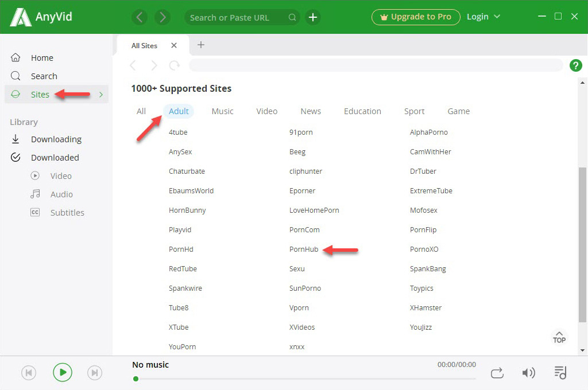Add a new browser tab
588x390 pixels.
(x=201, y=45)
